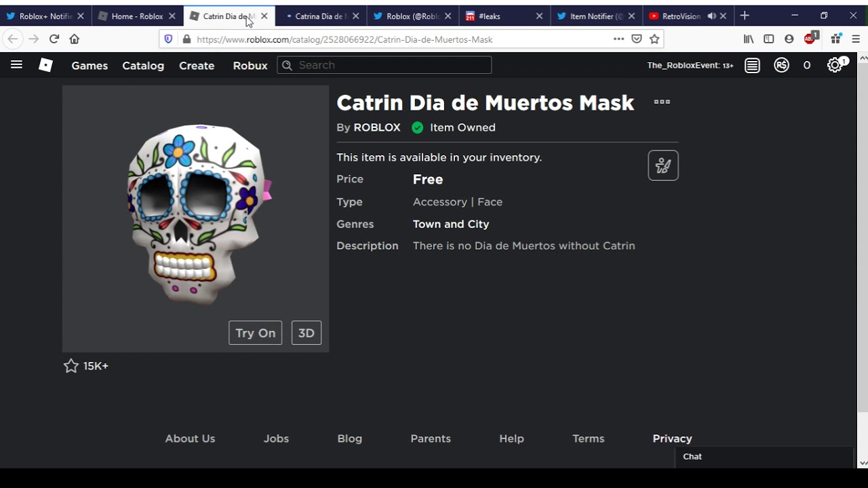Switch the preview to 3D
868x488 pixels.
coord(307,333)
